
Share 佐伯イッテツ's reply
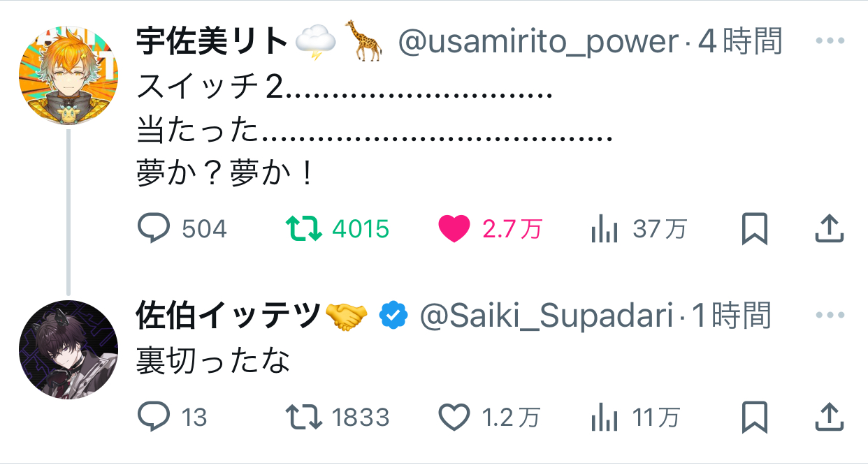pyautogui.click(x=830, y=417)
